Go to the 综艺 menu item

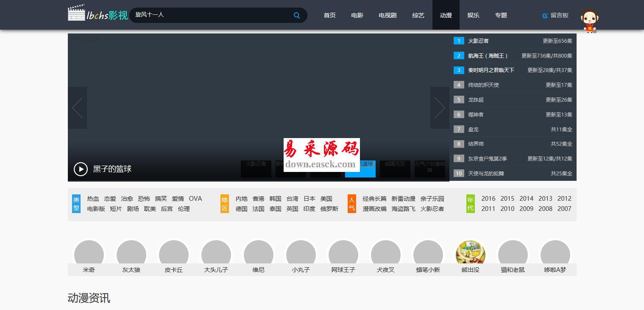point(418,15)
